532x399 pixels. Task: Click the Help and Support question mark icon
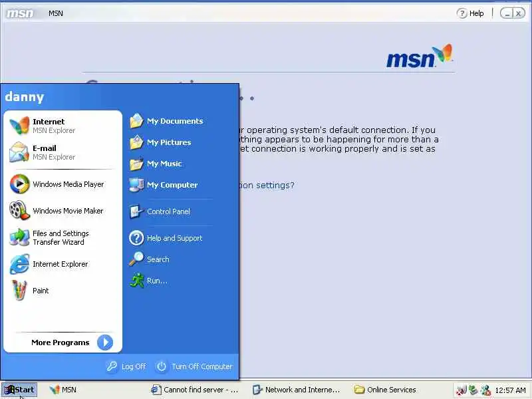click(136, 238)
